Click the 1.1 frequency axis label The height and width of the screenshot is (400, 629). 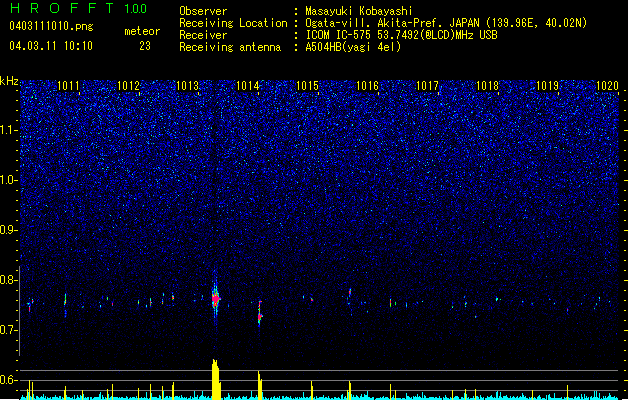(x=8, y=130)
